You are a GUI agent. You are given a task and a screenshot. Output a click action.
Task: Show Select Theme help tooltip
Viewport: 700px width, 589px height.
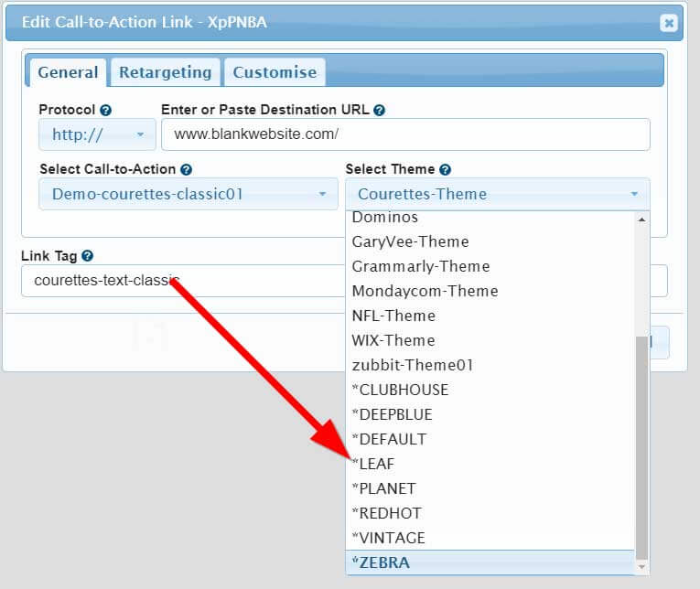(x=445, y=169)
